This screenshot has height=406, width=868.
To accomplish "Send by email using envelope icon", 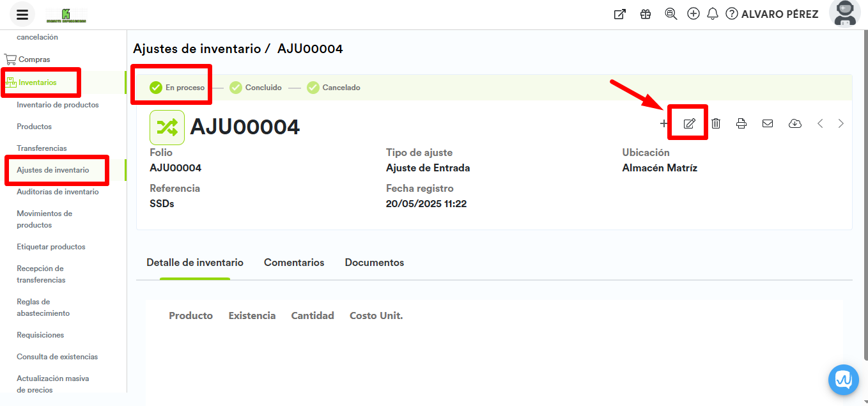I will [768, 123].
